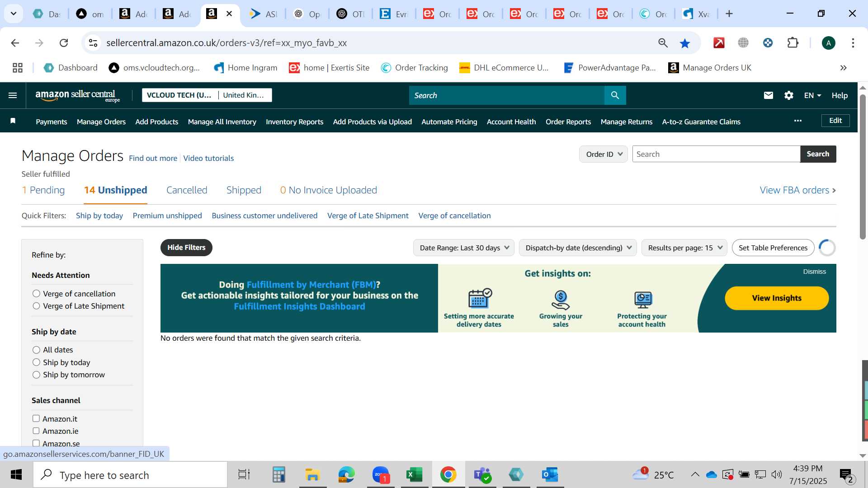Image resolution: width=868 pixels, height=488 pixels.
Task: Open Excel from the taskbar
Action: pyautogui.click(x=414, y=475)
